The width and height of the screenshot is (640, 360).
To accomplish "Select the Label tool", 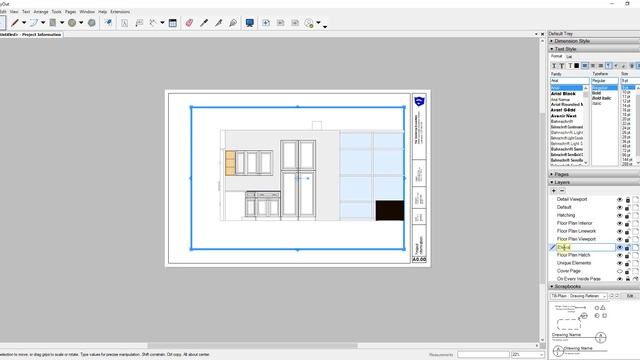I will pos(139,23).
